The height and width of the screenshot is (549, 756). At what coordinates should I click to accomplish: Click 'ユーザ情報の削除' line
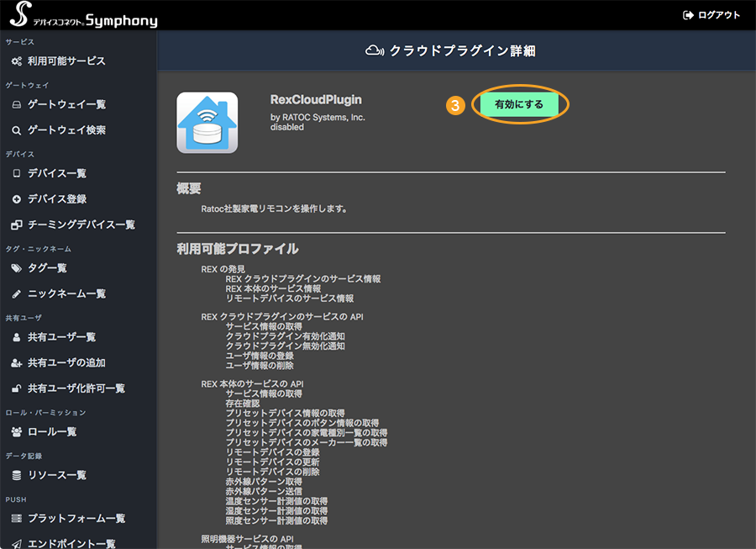pyautogui.click(x=260, y=366)
